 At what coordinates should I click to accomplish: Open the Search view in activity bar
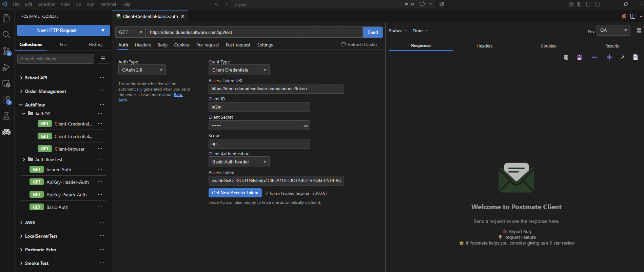pos(6,35)
